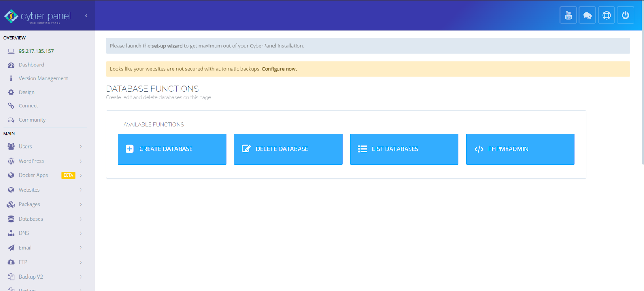Click the Available Functions section label
This screenshot has height=291, width=644.
[x=154, y=125]
